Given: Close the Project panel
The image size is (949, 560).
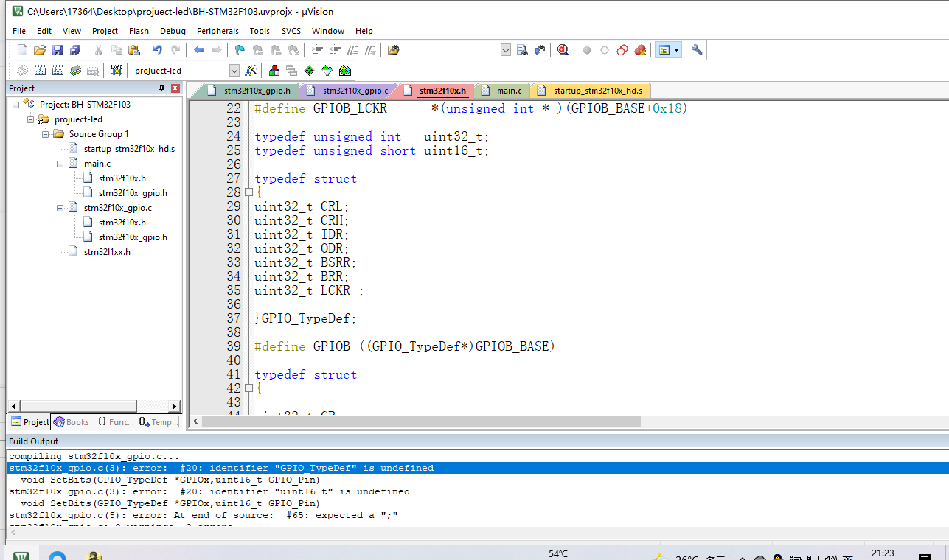Looking at the screenshot, I should tap(175, 88).
